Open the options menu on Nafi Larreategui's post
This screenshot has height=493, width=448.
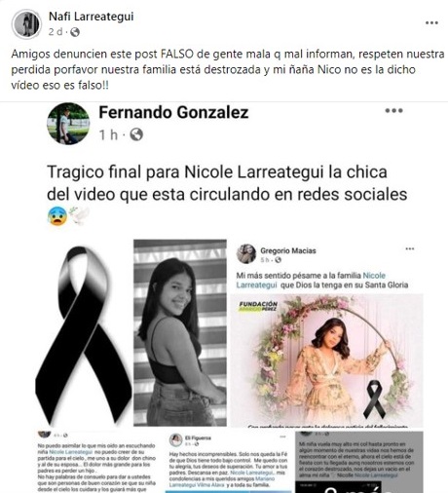(x=431, y=22)
